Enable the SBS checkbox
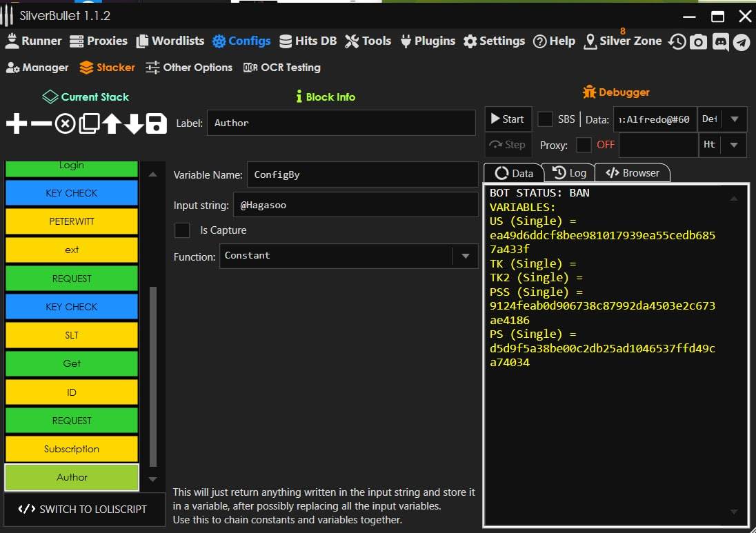The image size is (756, 533). tap(545, 119)
